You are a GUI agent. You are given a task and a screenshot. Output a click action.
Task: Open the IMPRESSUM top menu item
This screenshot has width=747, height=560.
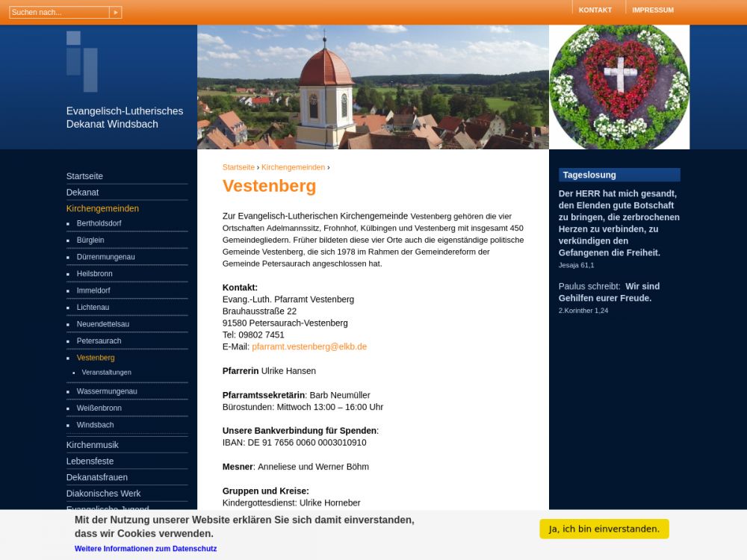click(x=652, y=10)
